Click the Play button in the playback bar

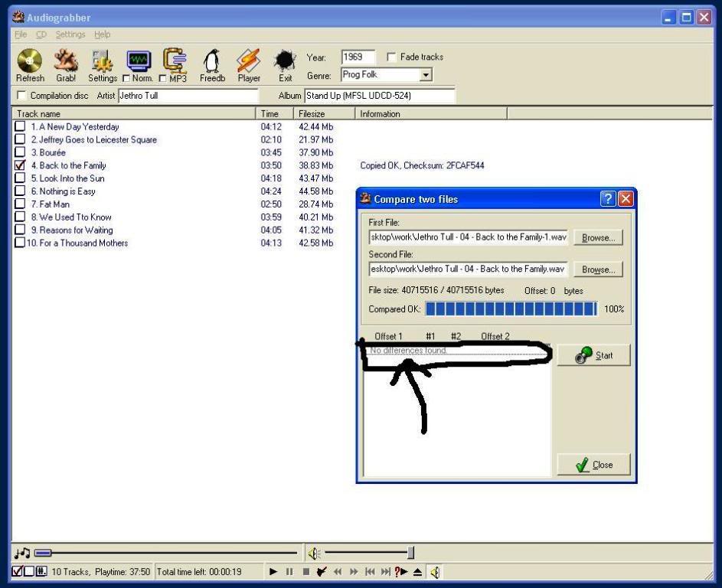click(x=273, y=571)
